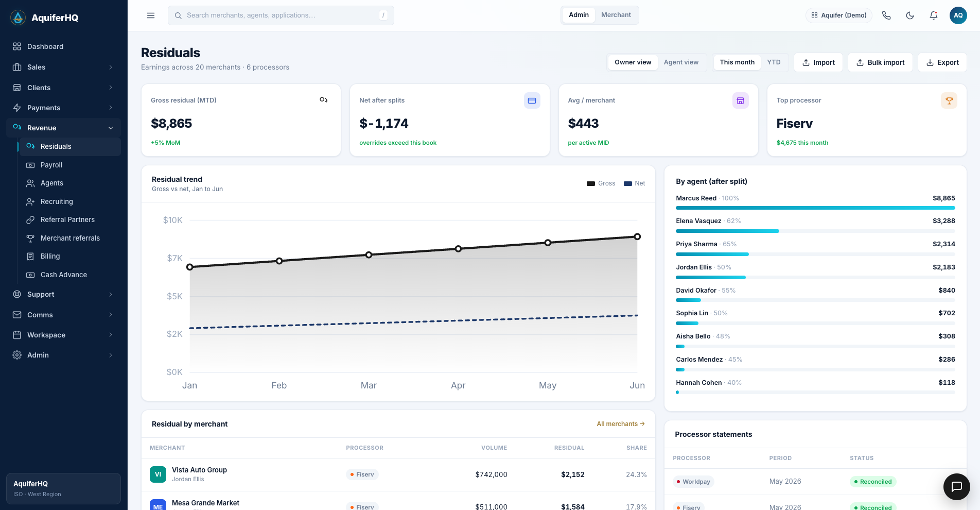Expand the Support menu
The width and height of the screenshot is (980, 510).
(63, 294)
